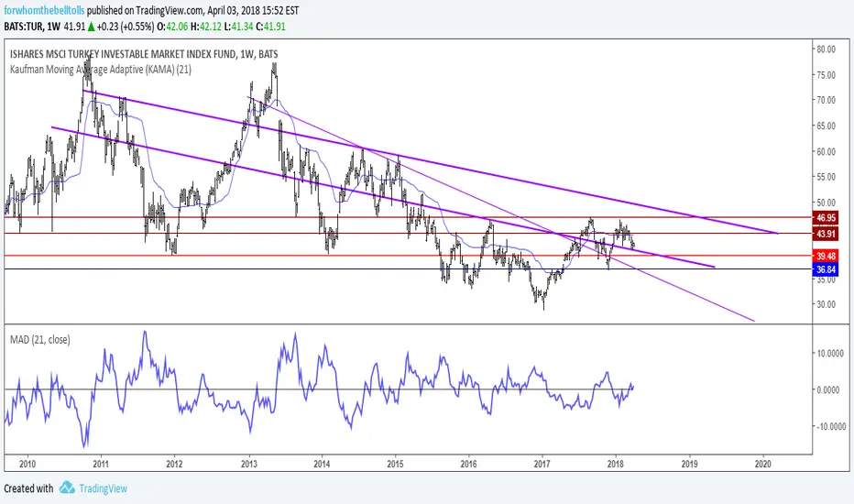
Task: Click the O:42.06 open value
Action: click(x=172, y=27)
